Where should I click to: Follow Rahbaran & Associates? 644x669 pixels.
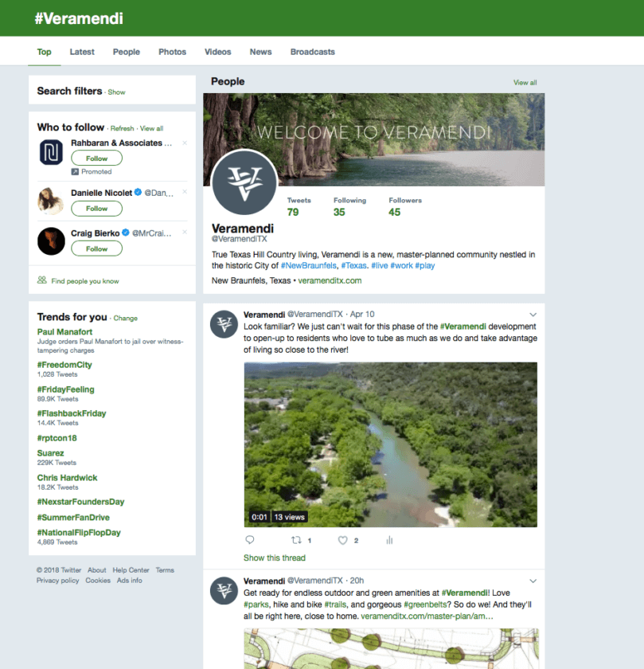pos(97,158)
